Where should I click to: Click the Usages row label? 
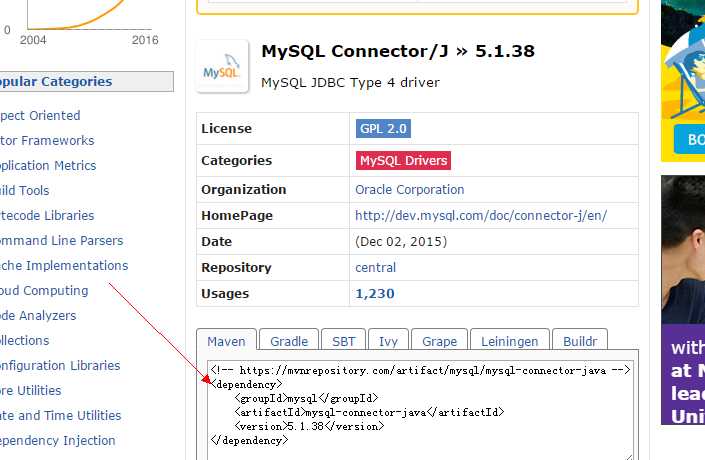tap(225, 294)
